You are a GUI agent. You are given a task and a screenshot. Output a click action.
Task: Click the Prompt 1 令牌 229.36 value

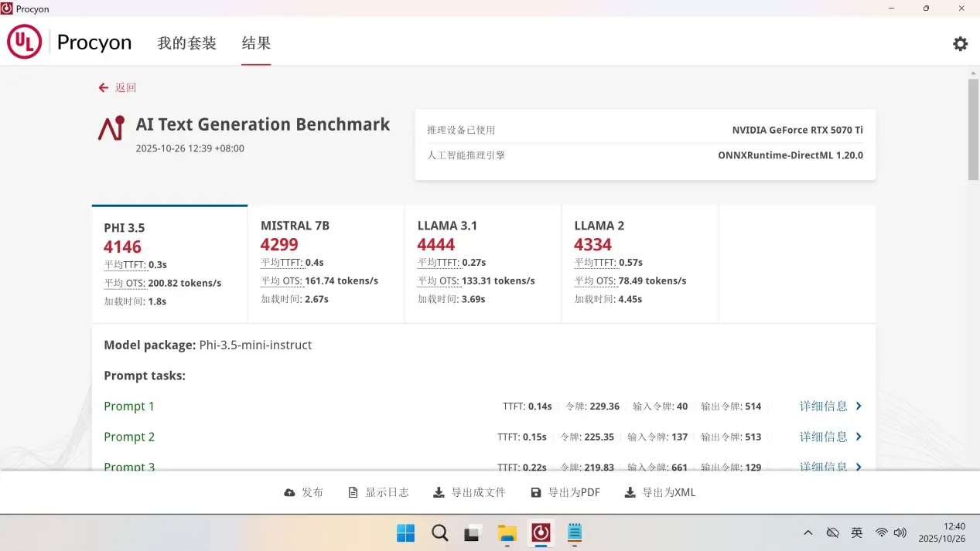604,406
